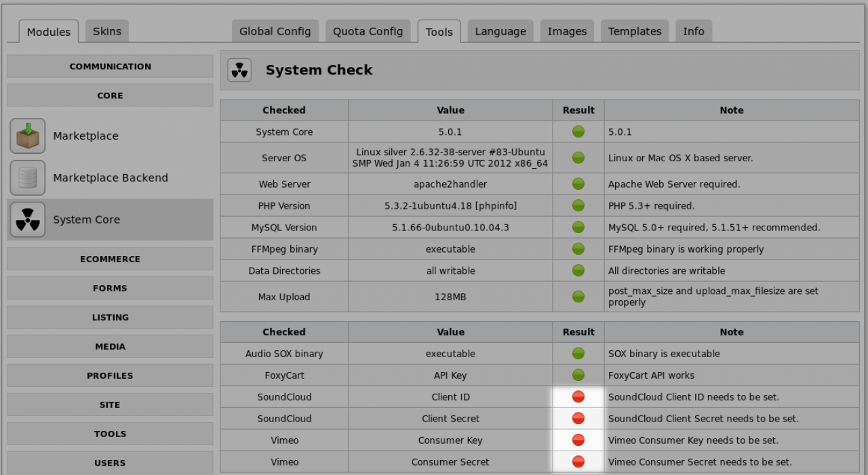Click the '5.1.66-0ubuntu0.10.04.3' MySQL value
This screenshot has width=868, height=475.
tap(450, 228)
